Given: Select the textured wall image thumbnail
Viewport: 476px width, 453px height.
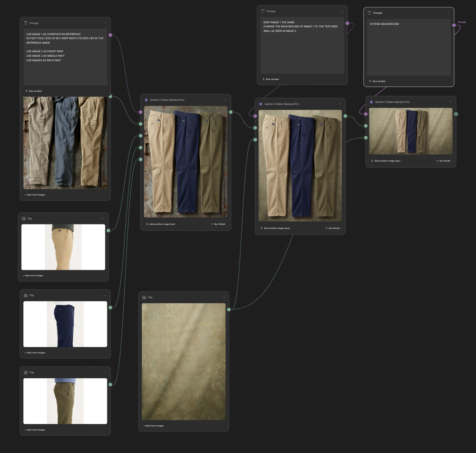Looking at the screenshot, I should point(184,362).
